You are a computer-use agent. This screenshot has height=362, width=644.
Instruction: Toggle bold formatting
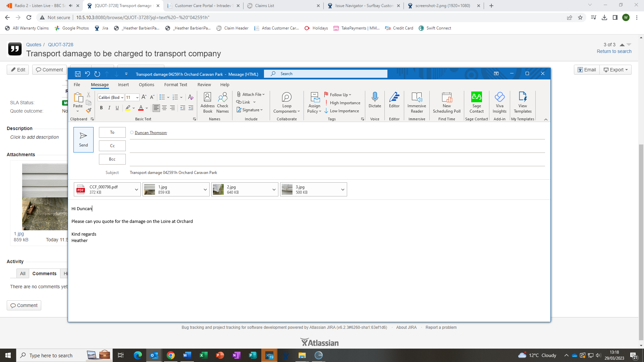(101, 108)
